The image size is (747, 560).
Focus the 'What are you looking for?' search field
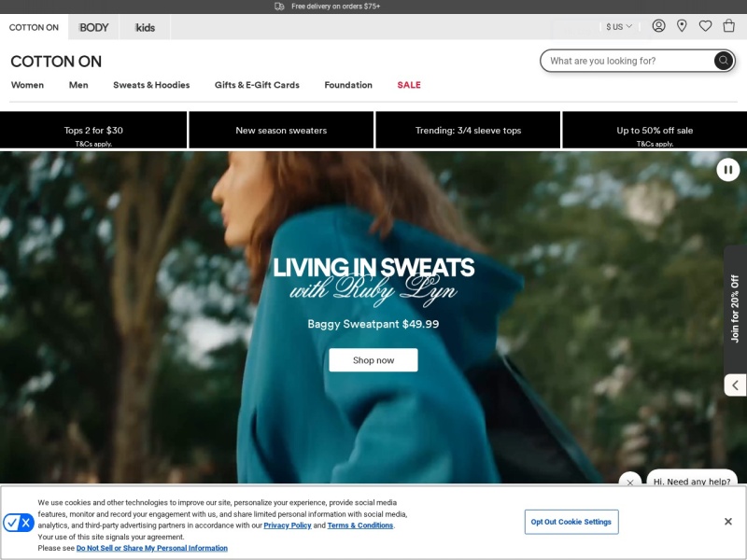627,61
